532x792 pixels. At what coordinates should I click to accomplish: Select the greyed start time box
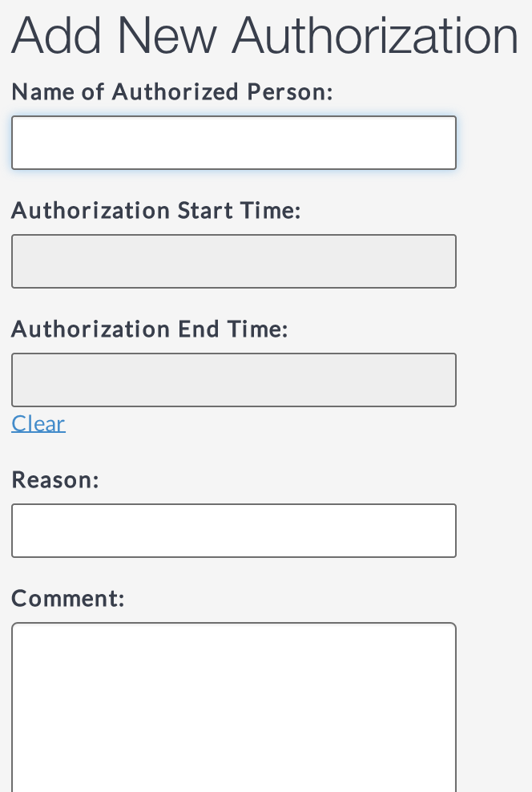pos(233,261)
